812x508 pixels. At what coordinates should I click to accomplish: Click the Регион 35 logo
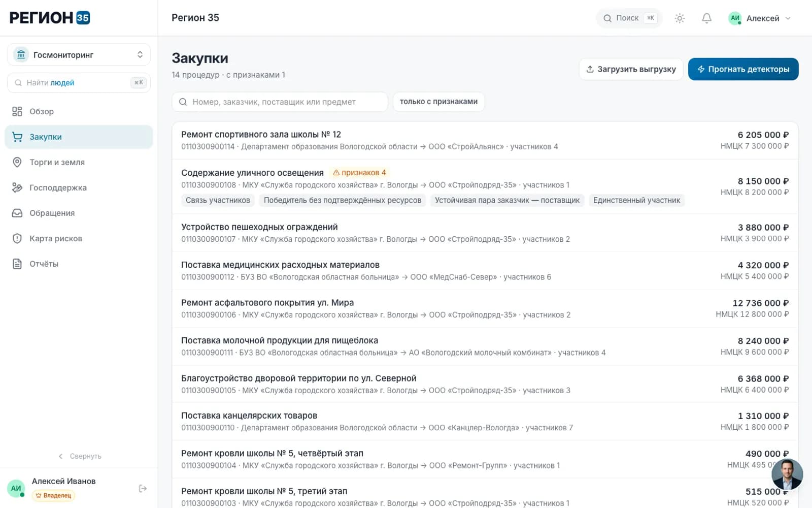pos(50,18)
